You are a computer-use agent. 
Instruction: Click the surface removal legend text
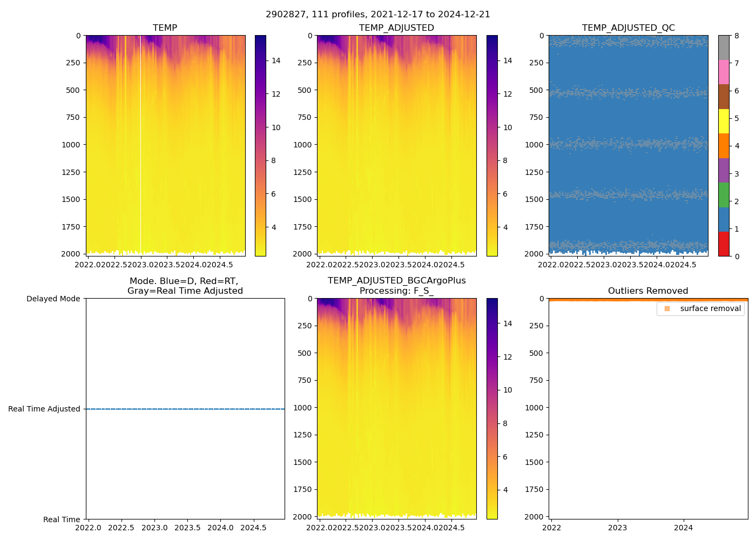[x=710, y=308]
